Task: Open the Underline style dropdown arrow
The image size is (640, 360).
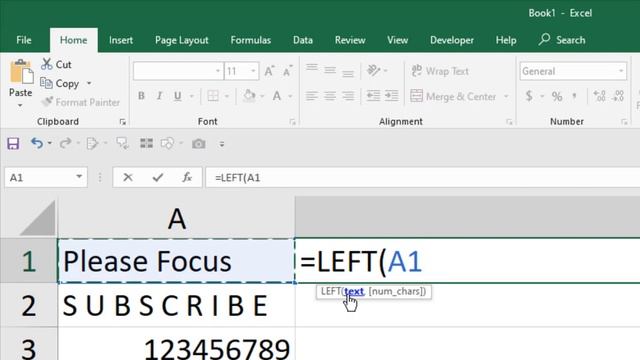Action: point(191,96)
